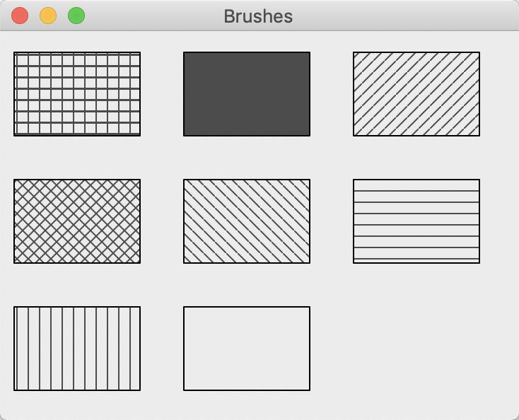Click the rectangle hatched with lines rising rightward

point(416,94)
